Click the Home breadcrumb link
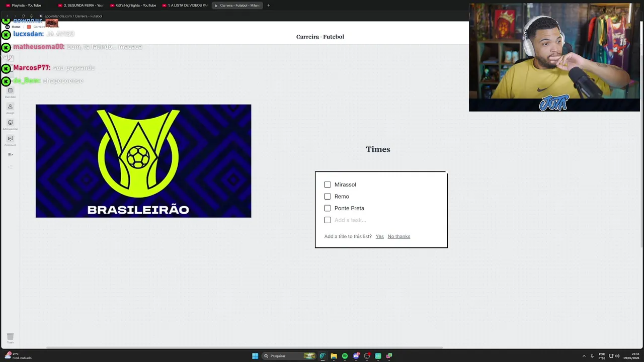The height and width of the screenshot is (362, 644). pyautogui.click(x=16, y=27)
